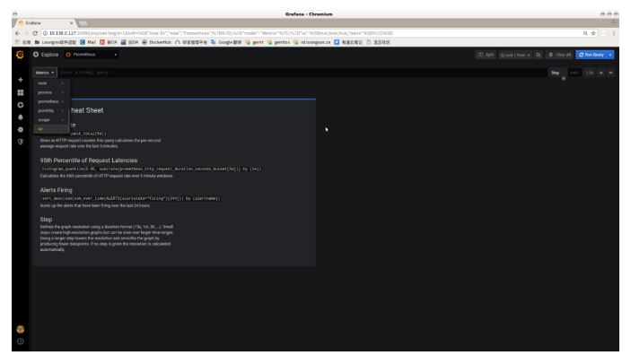Expand the process metrics submenu
The image size is (631, 364).
tap(50, 92)
